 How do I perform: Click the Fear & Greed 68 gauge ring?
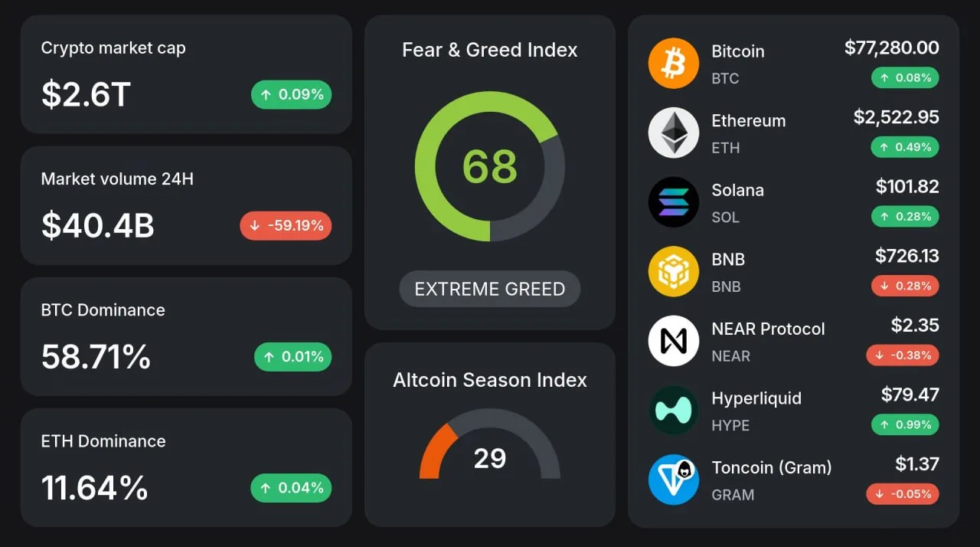click(x=490, y=166)
